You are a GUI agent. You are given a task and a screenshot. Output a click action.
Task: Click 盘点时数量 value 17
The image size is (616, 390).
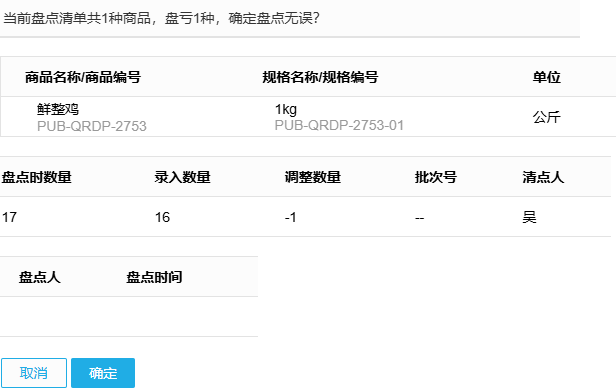click(9, 217)
